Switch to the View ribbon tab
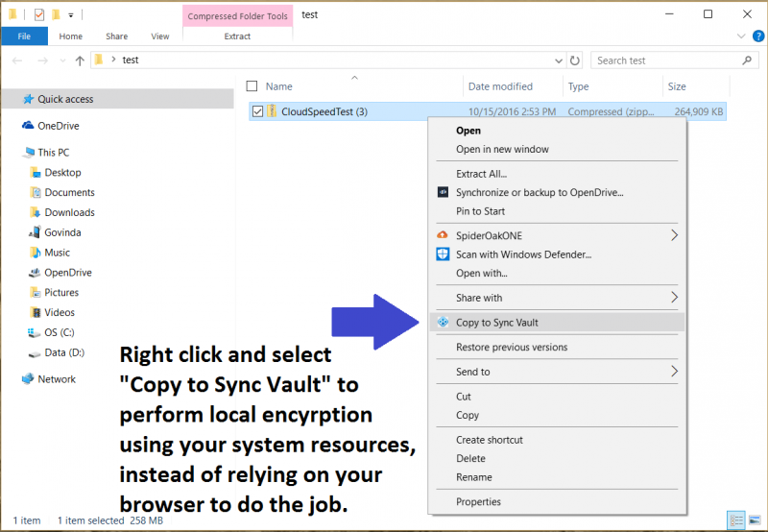The height and width of the screenshot is (532, 768). pos(160,36)
